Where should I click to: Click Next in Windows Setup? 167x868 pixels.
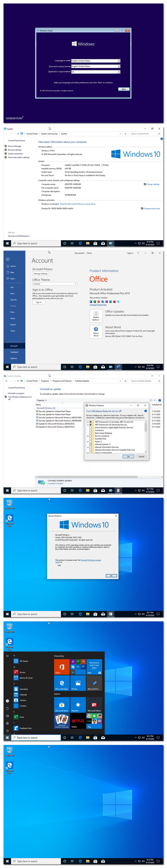(124, 89)
